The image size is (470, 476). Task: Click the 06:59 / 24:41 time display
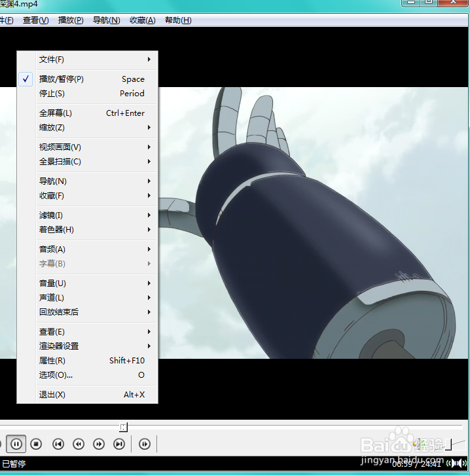click(416, 464)
